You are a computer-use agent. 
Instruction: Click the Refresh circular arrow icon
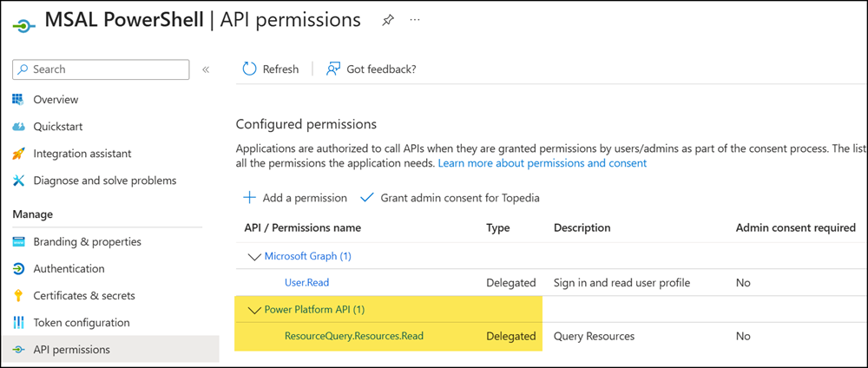point(250,69)
